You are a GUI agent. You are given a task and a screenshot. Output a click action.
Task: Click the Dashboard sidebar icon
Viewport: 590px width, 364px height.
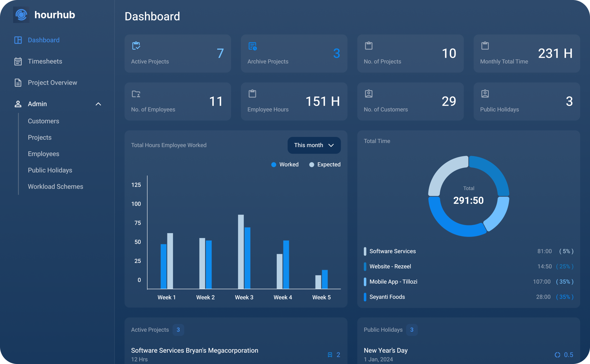tap(18, 40)
